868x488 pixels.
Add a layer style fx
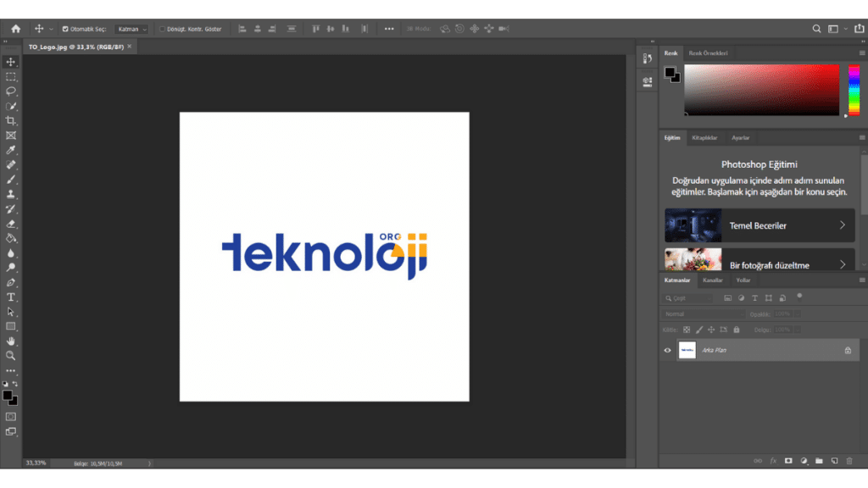[773, 461]
